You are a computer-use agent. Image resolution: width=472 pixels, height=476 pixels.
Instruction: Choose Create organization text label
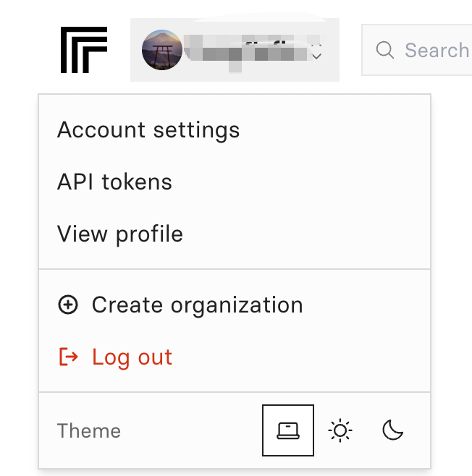197,305
